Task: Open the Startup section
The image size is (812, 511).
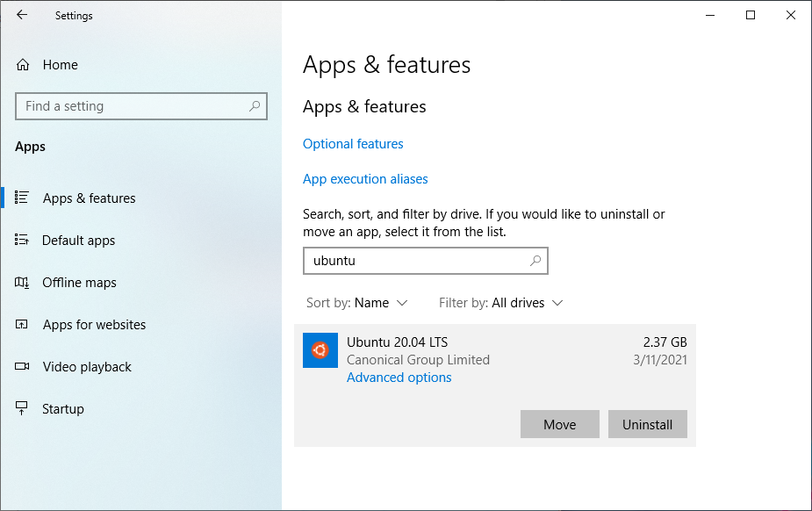Action: 63,409
